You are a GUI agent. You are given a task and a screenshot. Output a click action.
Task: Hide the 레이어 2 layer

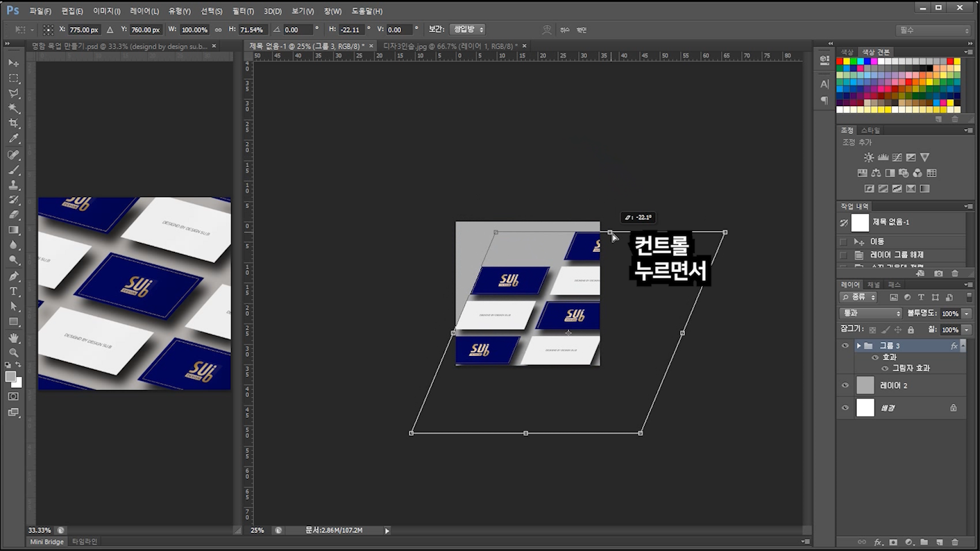pos(845,385)
